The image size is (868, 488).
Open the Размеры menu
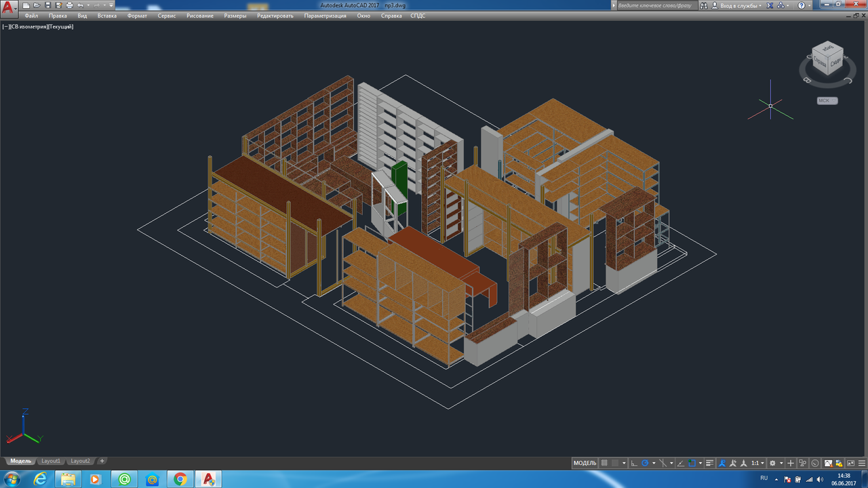coord(235,16)
